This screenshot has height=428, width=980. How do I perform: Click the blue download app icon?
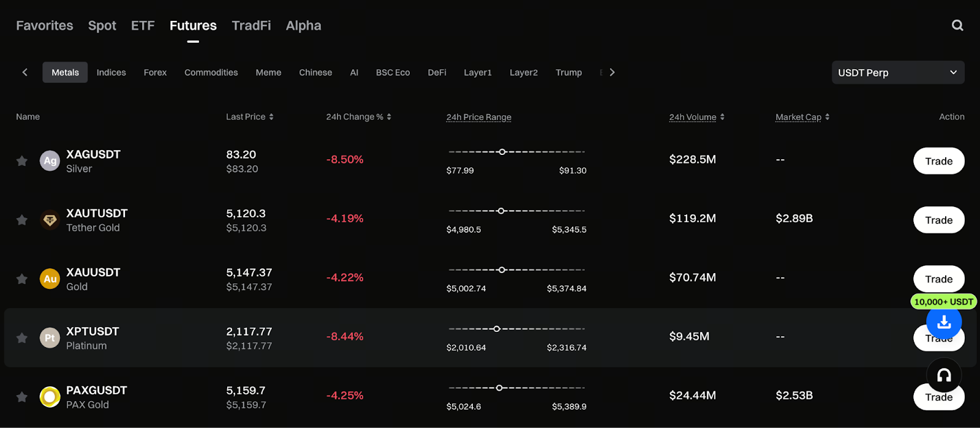point(944,322)
